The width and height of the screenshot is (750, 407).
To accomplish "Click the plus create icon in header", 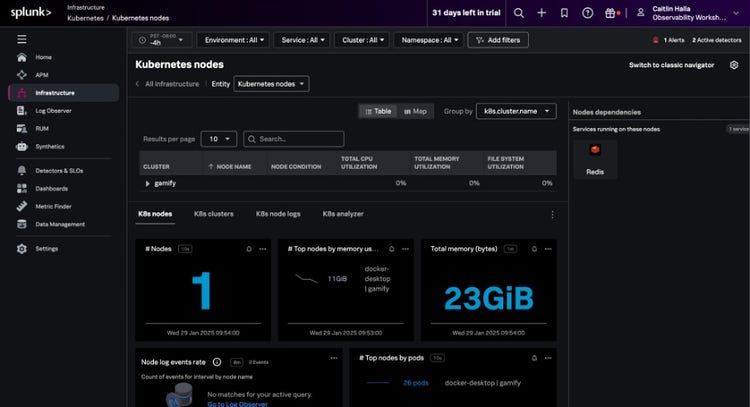I will (542, 13).
